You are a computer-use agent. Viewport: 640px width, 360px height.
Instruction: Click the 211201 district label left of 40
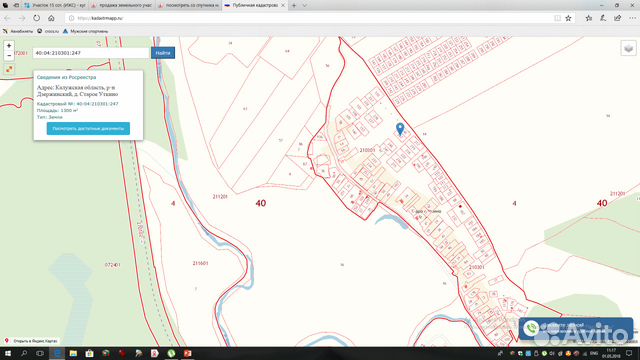[x=220, y=197]
